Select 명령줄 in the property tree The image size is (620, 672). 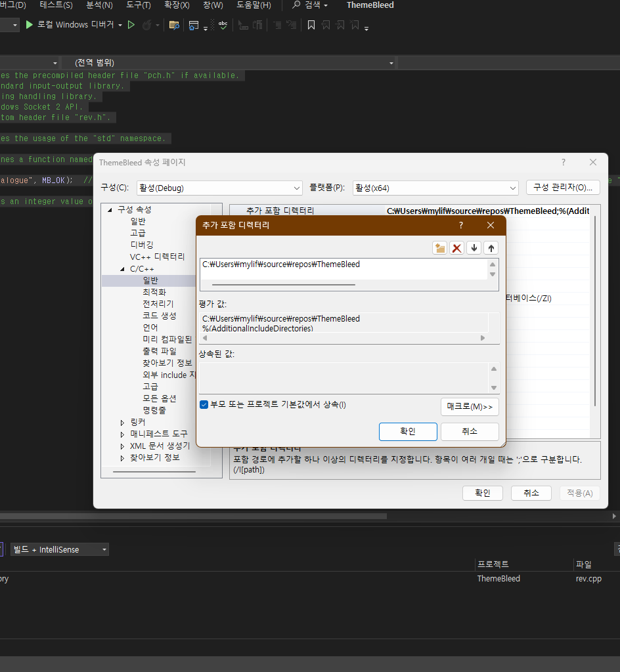(154, 410)
